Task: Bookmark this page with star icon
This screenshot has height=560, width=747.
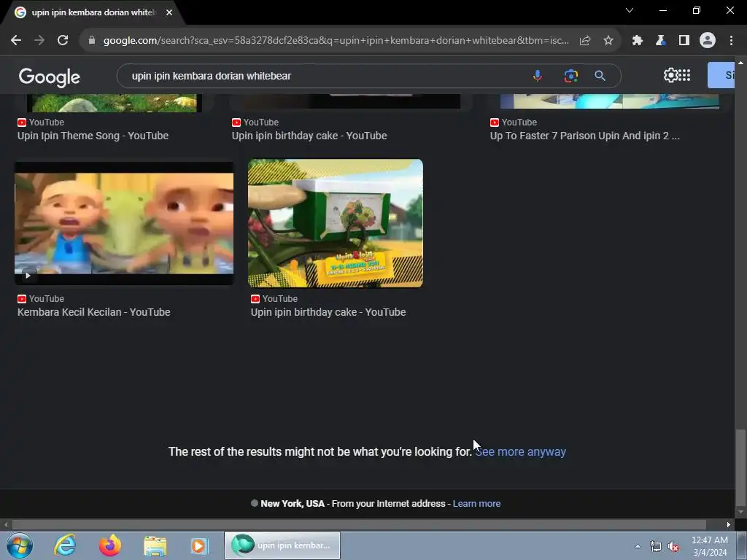Action: tap(608, 41)
